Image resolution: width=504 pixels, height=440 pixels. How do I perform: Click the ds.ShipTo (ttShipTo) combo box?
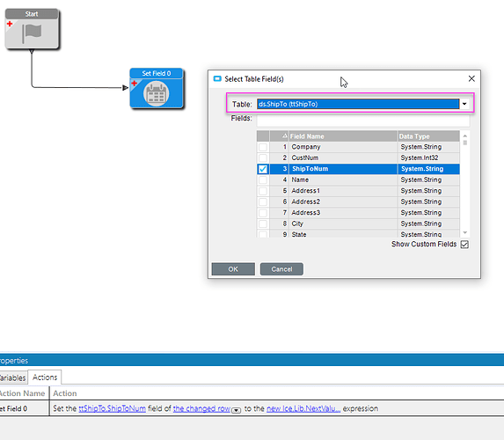coord(358,104)
